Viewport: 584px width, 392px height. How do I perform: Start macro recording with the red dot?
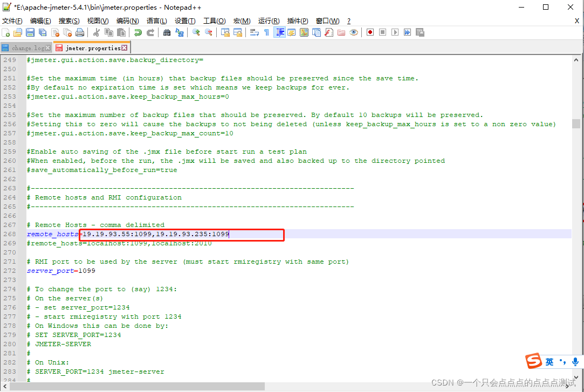(x=370, y=32)
